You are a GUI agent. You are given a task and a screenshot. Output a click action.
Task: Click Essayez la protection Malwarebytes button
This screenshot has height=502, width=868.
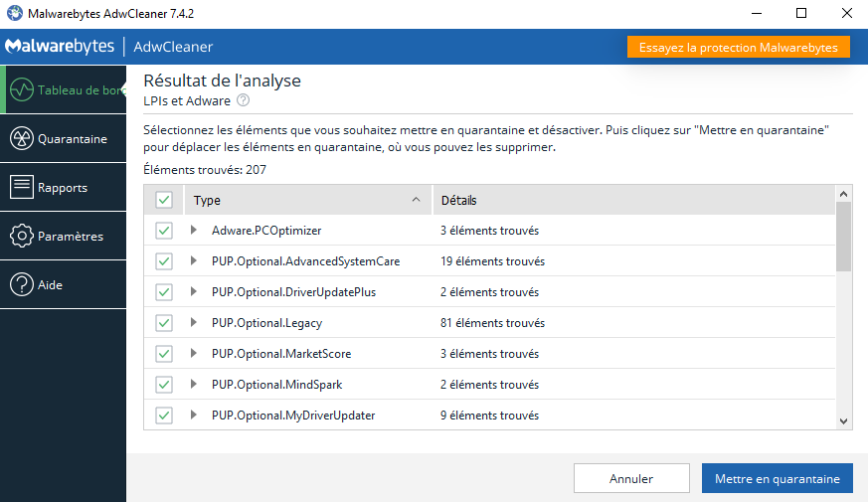(x=739, y=47)
